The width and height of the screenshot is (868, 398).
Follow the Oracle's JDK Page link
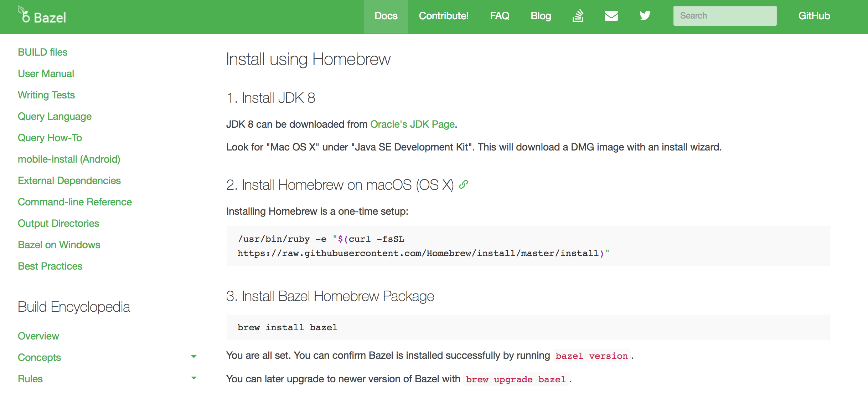[412, 124]
